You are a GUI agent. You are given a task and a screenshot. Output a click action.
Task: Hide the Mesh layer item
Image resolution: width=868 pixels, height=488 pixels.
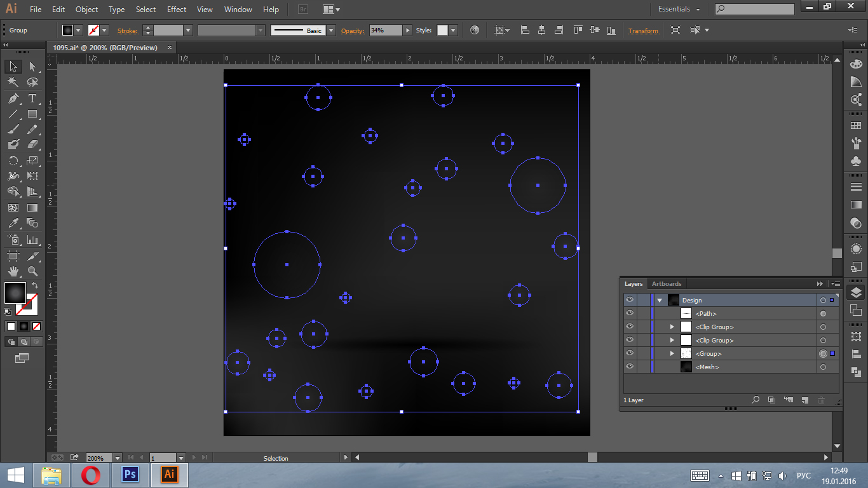(630, 367)
